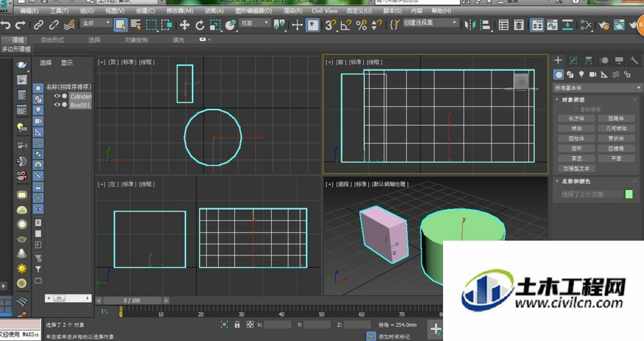The image size is (644, 341).
Task: Click the Redo arrow in main toolbar
Action: point(21,25)
